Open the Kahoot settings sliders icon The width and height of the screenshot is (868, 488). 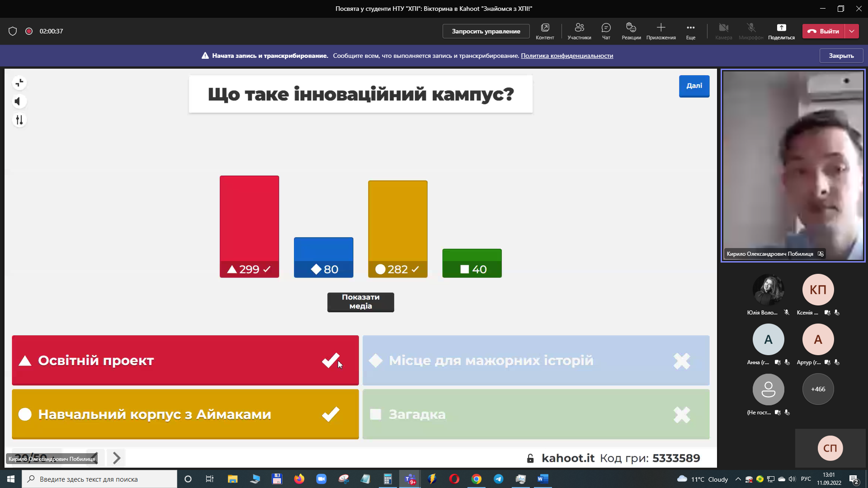click(19, 120)
